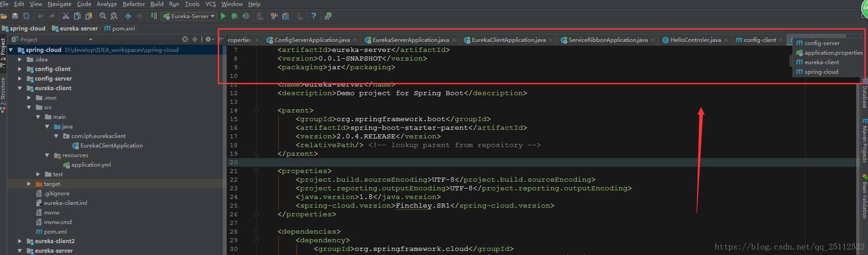Open the Navigate menu

pos(60,4)
